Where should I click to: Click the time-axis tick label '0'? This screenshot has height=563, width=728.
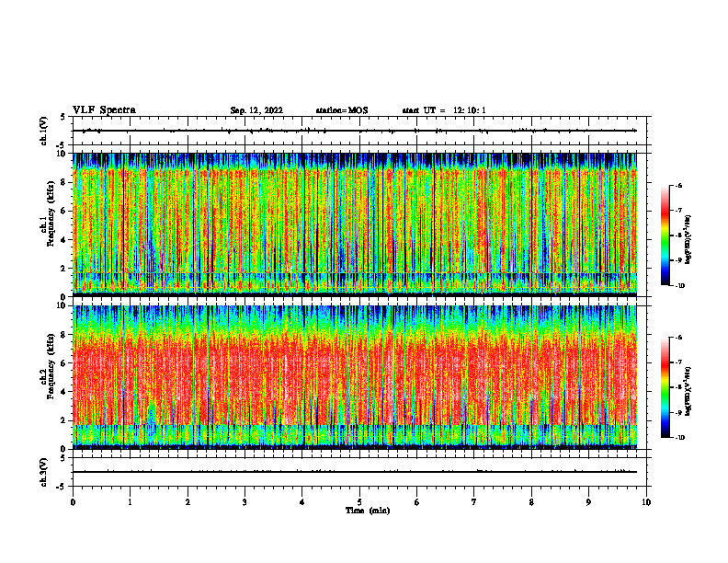point(73,502)
